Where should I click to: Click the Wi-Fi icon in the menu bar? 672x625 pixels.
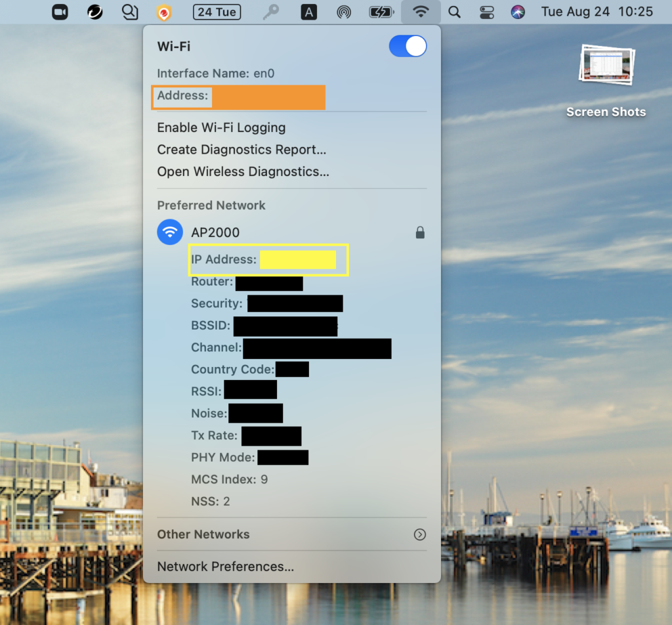point(421,12)
